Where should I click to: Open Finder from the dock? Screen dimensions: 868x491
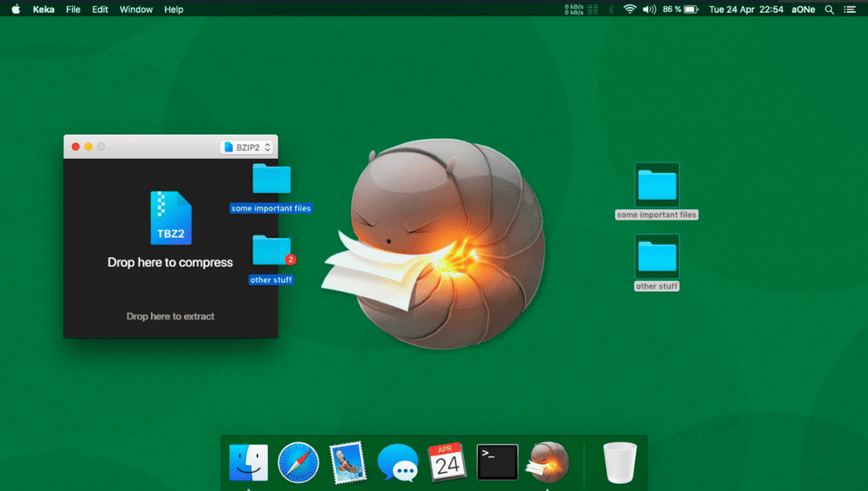coord(248,463)
